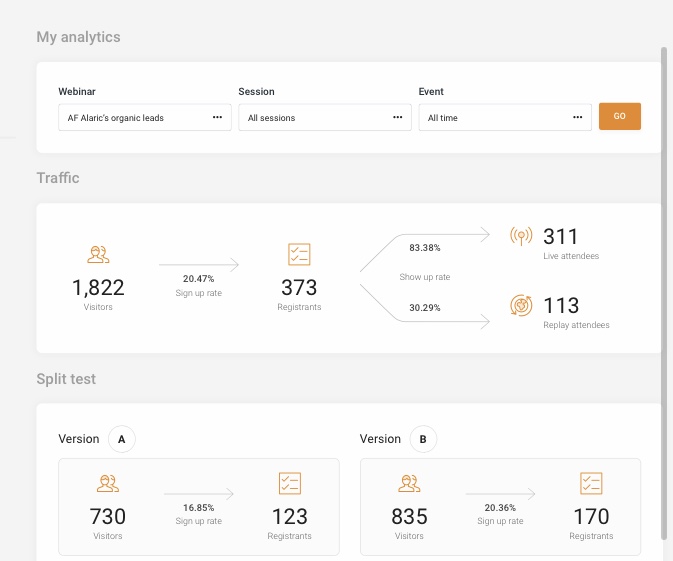
Task: Click Version B visitors people icon
Action: coord(409,484)
